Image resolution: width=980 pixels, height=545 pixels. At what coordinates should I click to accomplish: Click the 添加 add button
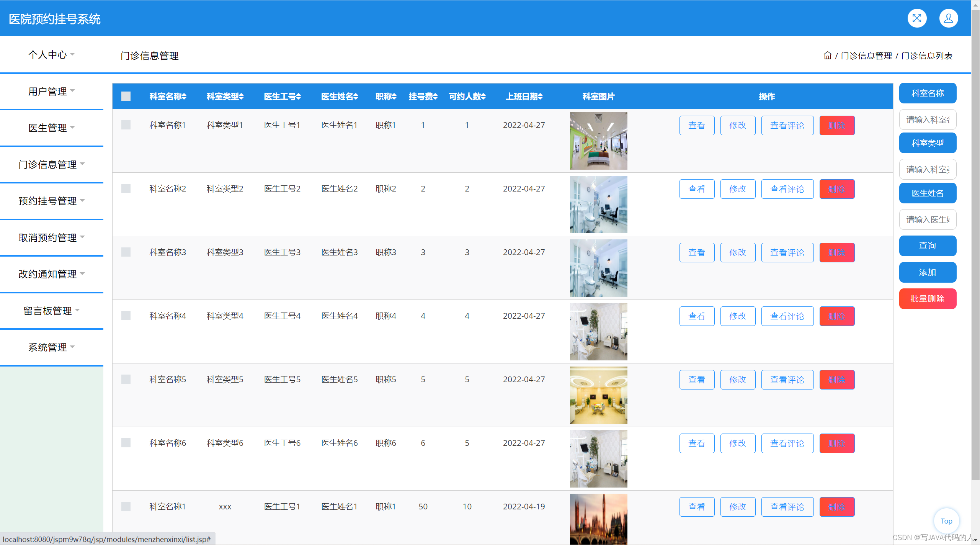tap(928, 272)
